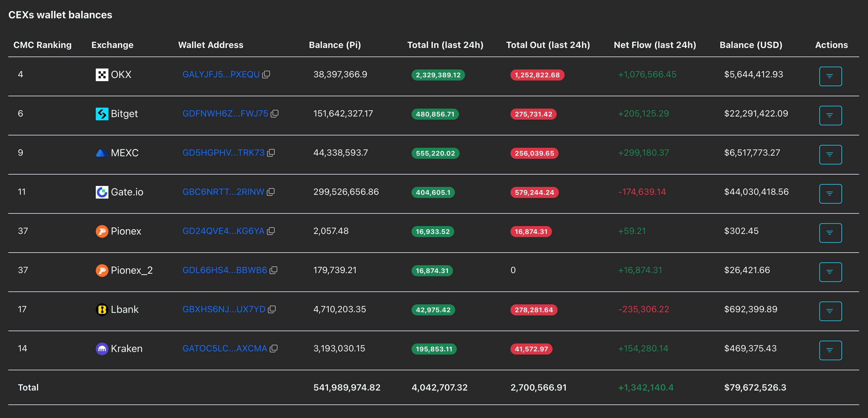Copy the OKX wallet address
Screen dimensions: 868x418
[266, 75]
